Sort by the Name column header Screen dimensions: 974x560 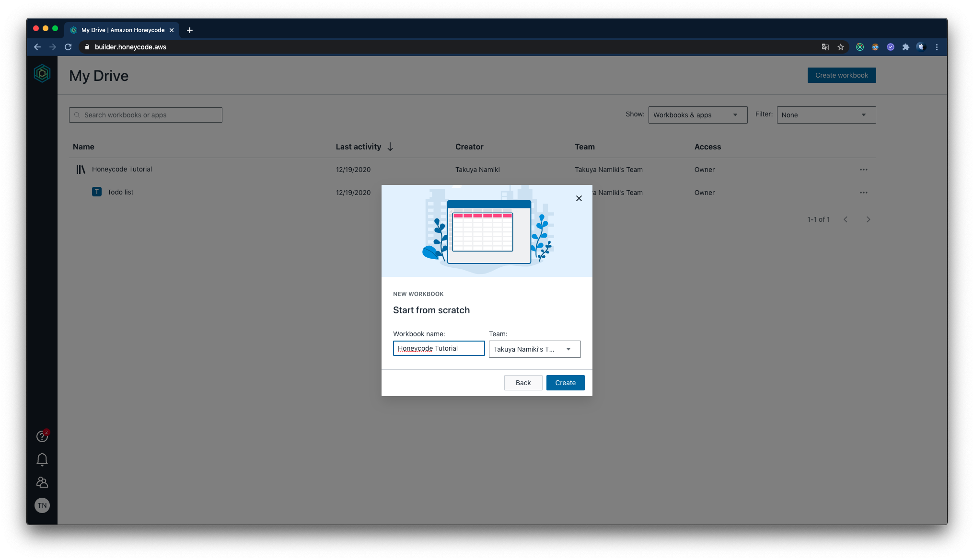[83, 147]
